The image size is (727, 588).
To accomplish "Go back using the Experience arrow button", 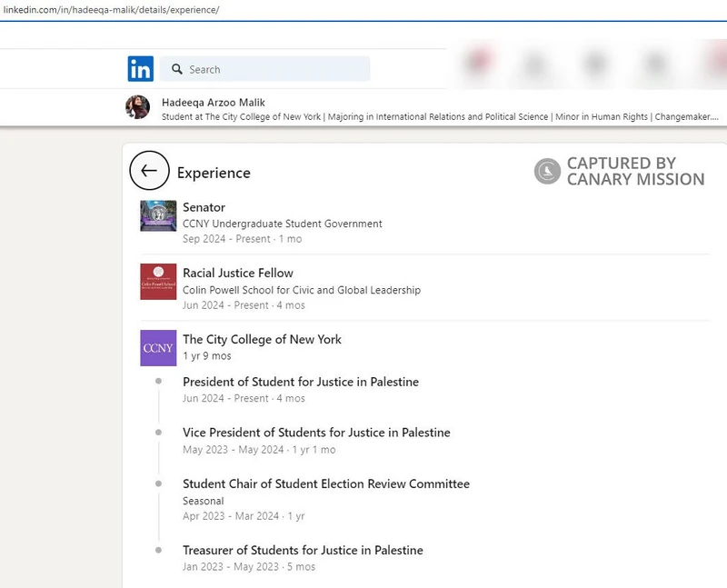I will coord(149,171).
